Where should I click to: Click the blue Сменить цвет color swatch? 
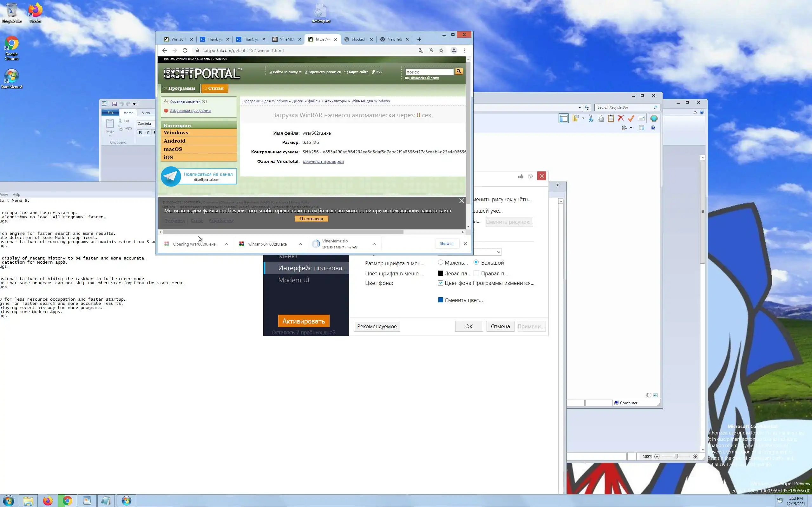click(441, 300)
